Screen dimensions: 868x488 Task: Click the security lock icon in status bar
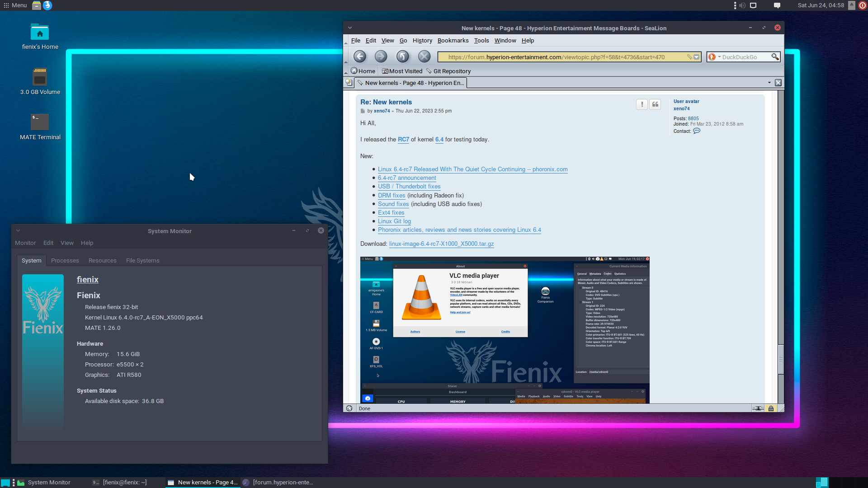(771, 408)
